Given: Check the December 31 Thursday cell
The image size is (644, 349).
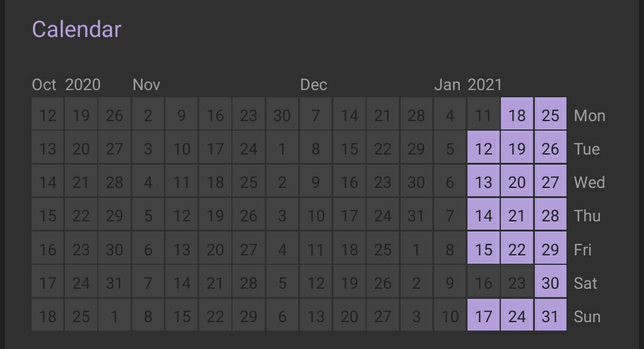Looking at the screenshot, I should pos(416,215).
